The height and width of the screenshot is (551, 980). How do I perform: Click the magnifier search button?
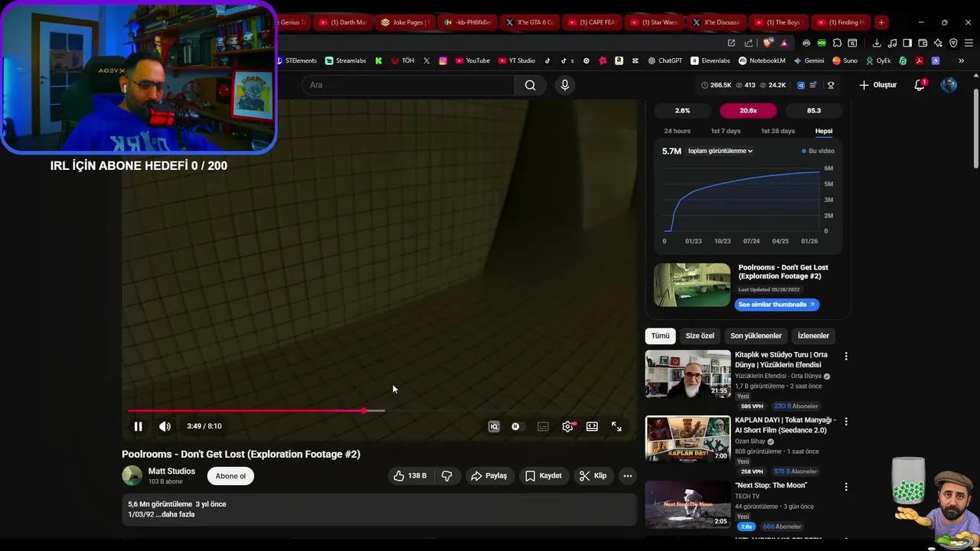pos(531,85)
